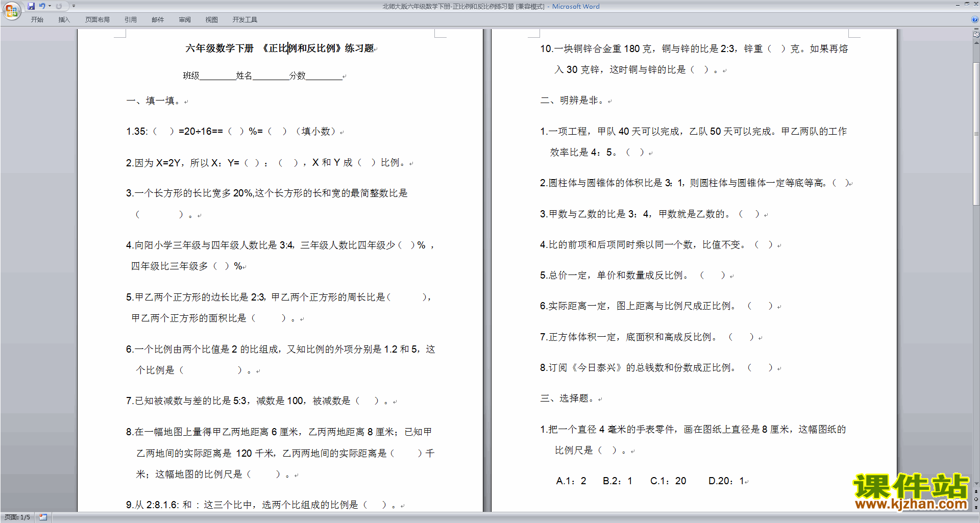Click question 1 line starting 1.35:
Image resolution: width=980 pixels, height=523 pixels.
point(231,132)
